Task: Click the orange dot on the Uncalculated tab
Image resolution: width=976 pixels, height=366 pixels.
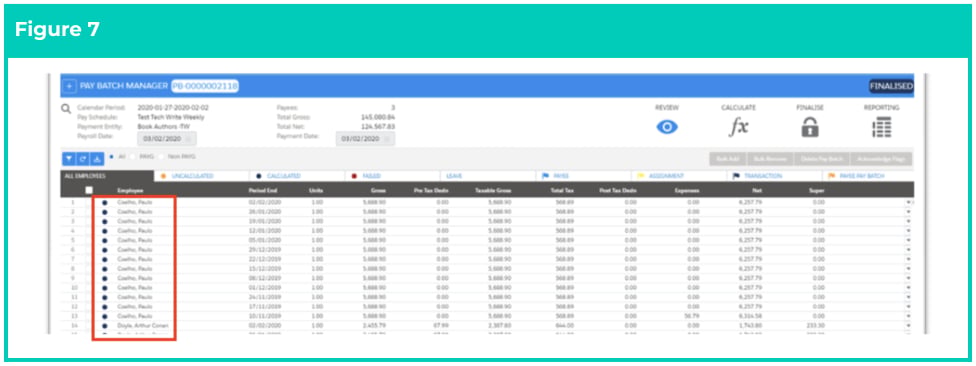Action: tap(163, 176)
